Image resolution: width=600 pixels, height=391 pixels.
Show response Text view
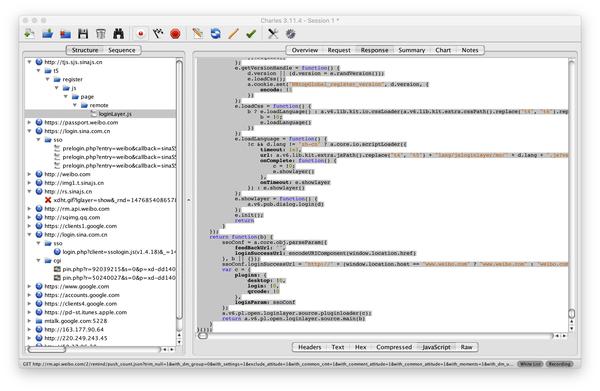[x=338, y=347]
